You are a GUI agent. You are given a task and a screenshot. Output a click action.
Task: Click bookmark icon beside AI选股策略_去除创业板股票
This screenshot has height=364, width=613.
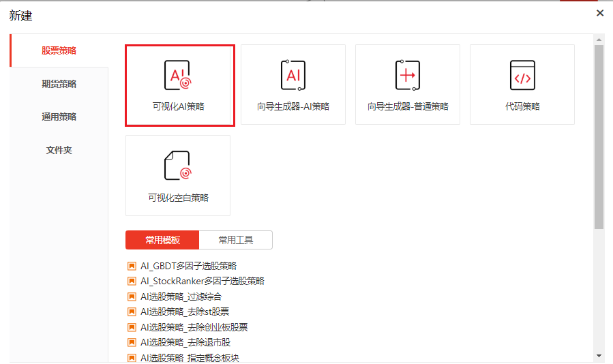point(132,327)
